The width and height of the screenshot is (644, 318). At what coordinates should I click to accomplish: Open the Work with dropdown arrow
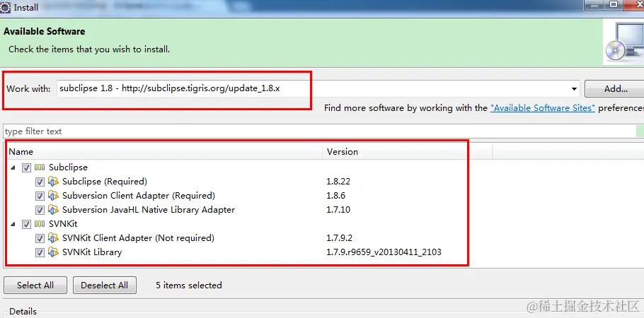tap(574, 88)
